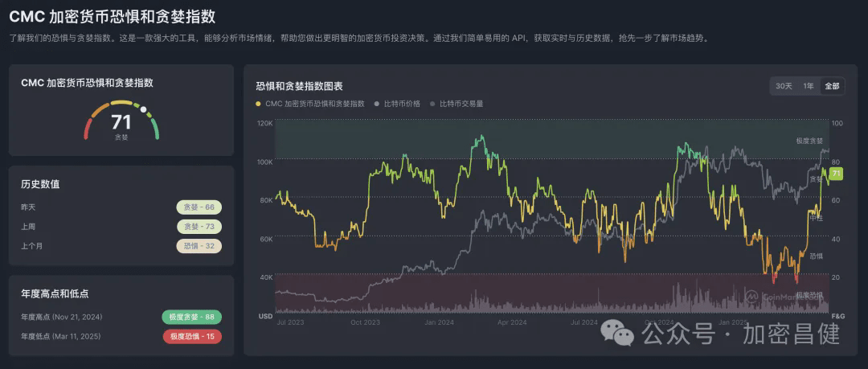This screenshot has width=868, height=369.
Task: Click the 恐惧和贪婪指数图表 chart title
Action: 300,87
